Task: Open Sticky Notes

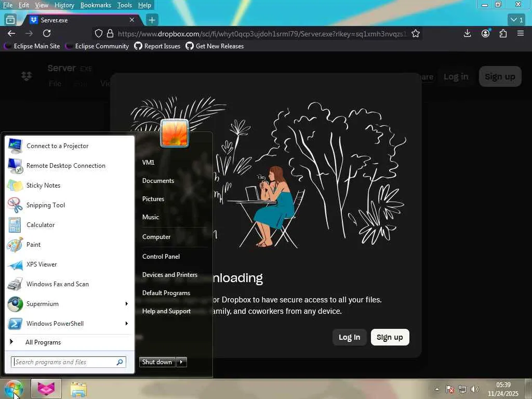Action: point(70,185)
